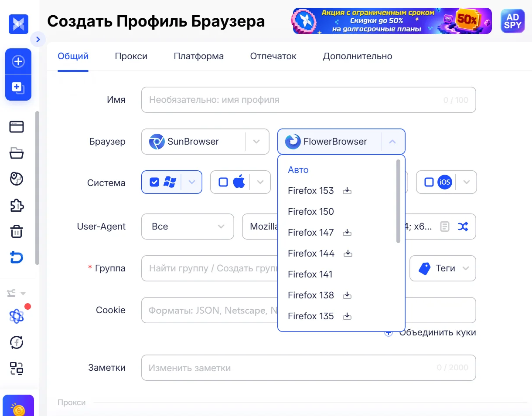Click the batch create profiles icon

pyautogui.click(x=18, y=88)
